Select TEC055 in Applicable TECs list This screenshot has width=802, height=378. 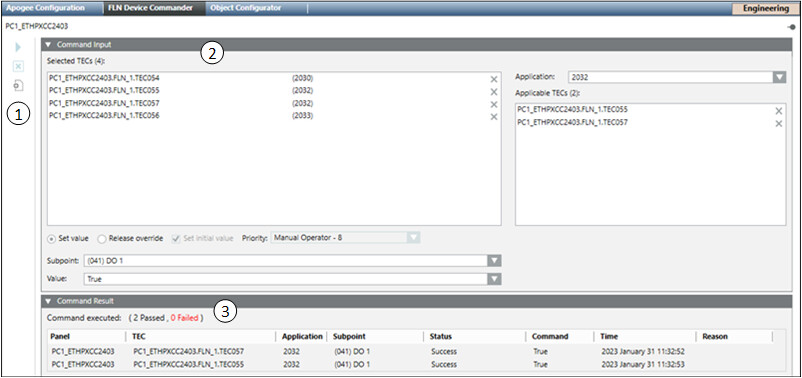coord(650,110)
